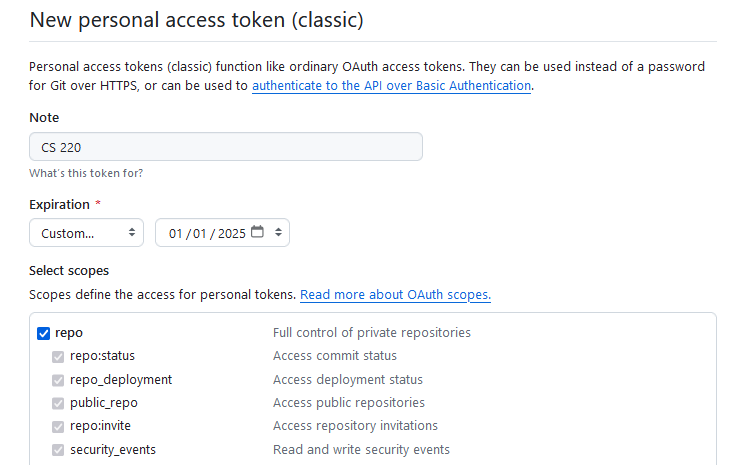Image resolution: width=753 pixels, height=465 pixels.
Task: Toggle the repo scope checkbox
Action: click(x=43, y=333)
